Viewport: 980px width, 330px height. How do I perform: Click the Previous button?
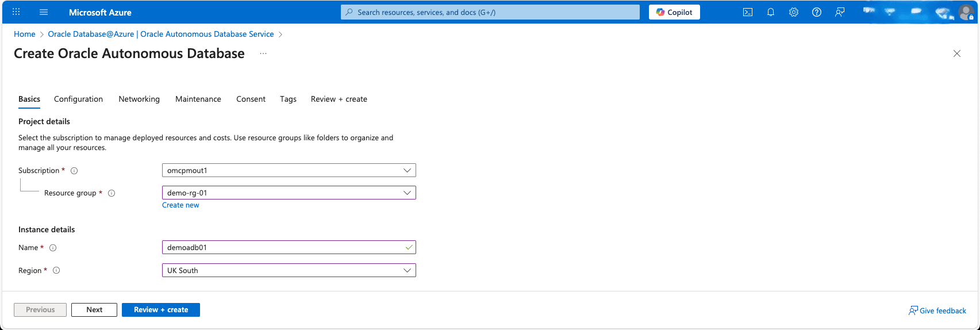[x=40, y=310]
